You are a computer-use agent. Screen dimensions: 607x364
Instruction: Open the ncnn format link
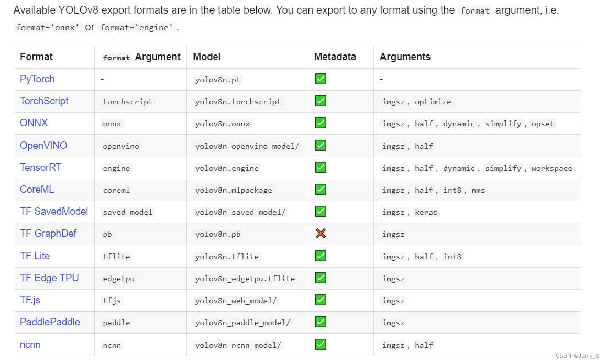[x=30, y=345]
